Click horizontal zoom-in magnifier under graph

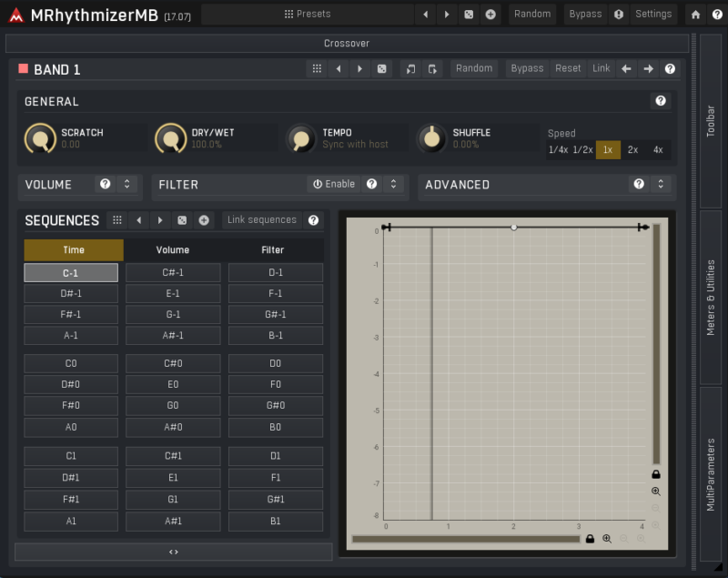[607, 539]
